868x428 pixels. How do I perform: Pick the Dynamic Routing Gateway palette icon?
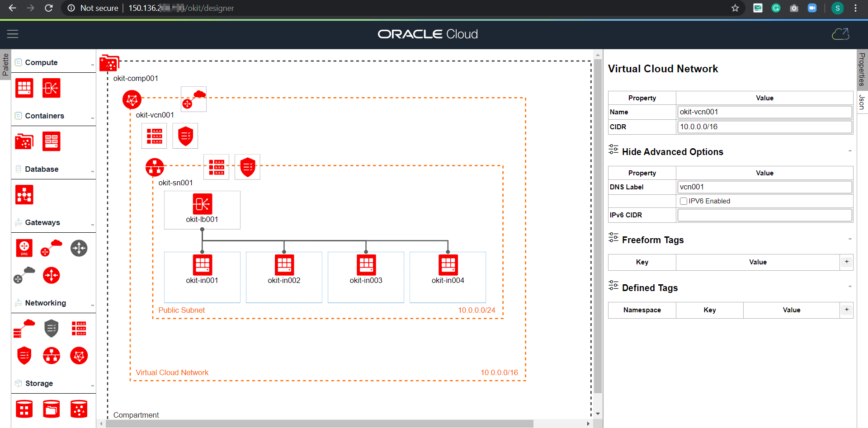tap(24, 248)
